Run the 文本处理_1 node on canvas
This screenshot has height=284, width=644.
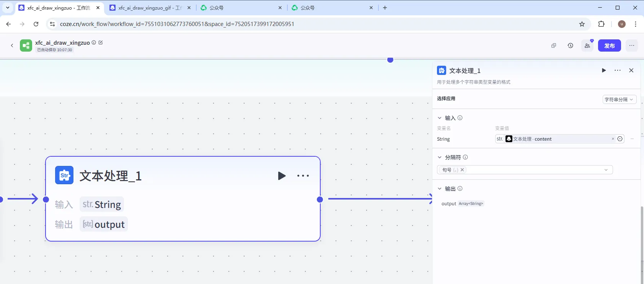tap(282, 176)
